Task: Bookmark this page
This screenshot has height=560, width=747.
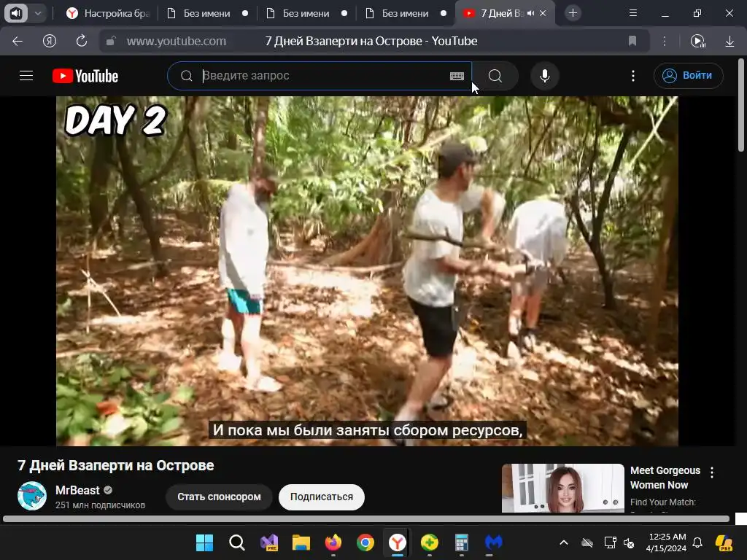Action: 632,42
